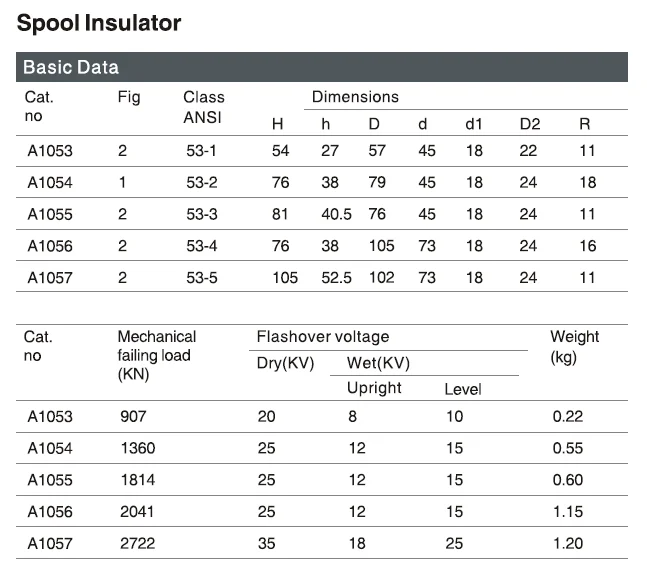The image size is (647, 567).
Task: Click the 2722 failing load value
Action: [x=137, y=543]
